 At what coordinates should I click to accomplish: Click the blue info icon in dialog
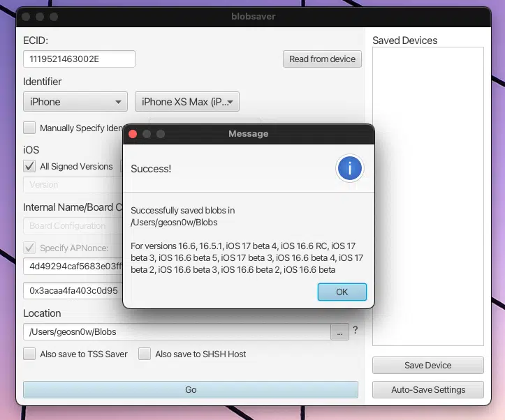(x=349, y=168)
